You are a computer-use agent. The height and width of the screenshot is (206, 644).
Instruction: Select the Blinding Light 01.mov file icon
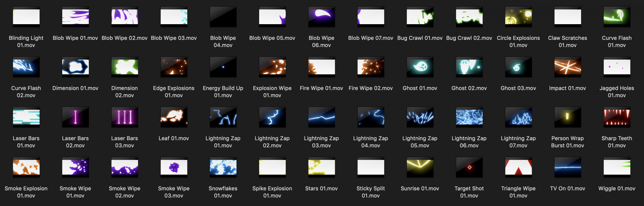[x=26, y=17]
